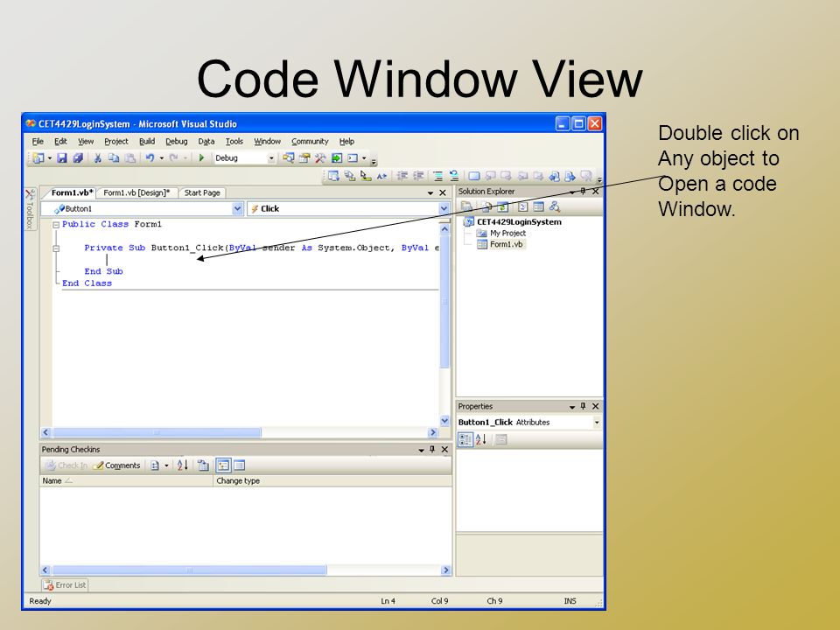Image resolution: width=840 pixels, height=630 pixels.
Task: Click the Check In button
Action: tap(66, 465)
